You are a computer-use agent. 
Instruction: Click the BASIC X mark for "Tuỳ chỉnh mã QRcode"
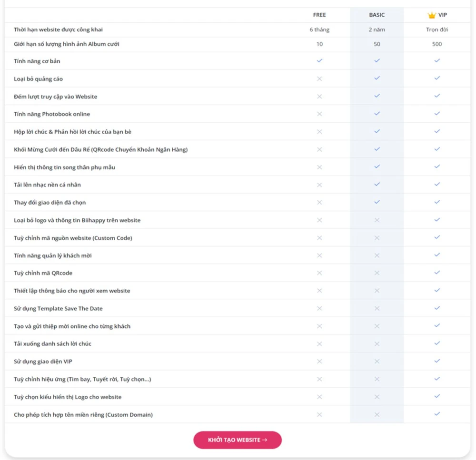pos(377,273)
